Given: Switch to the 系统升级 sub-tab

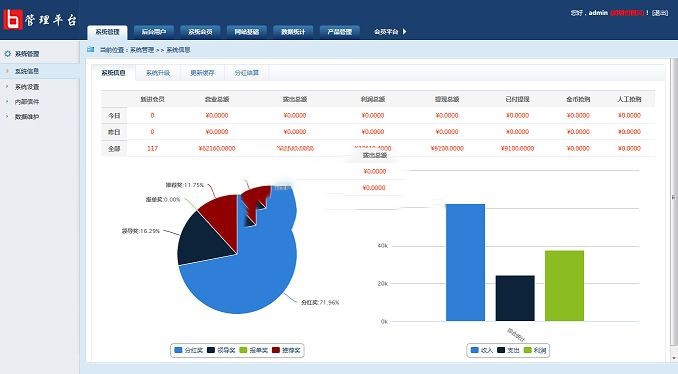Looking at the screenshot, I should (158, 73).
